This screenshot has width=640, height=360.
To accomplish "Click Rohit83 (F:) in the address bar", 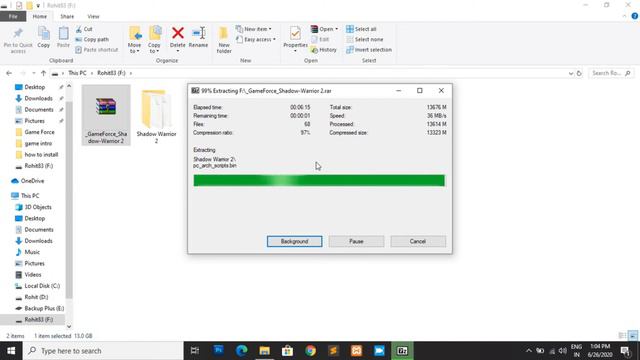I will point(111,73).
